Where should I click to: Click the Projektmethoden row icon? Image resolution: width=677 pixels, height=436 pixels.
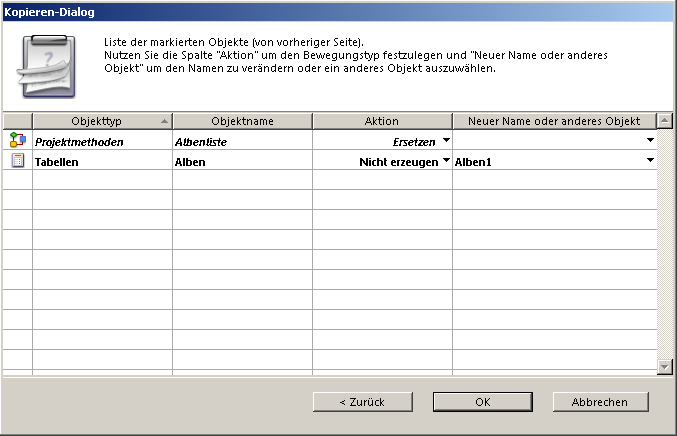tap(17, 141)
